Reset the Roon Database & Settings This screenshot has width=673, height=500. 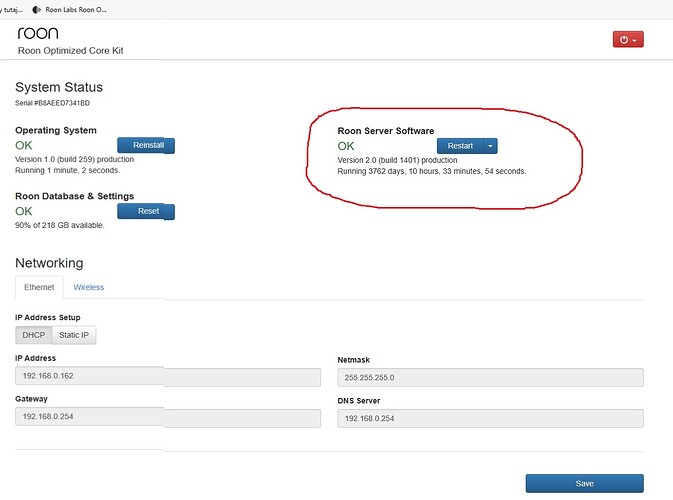(x=146, y=211)
